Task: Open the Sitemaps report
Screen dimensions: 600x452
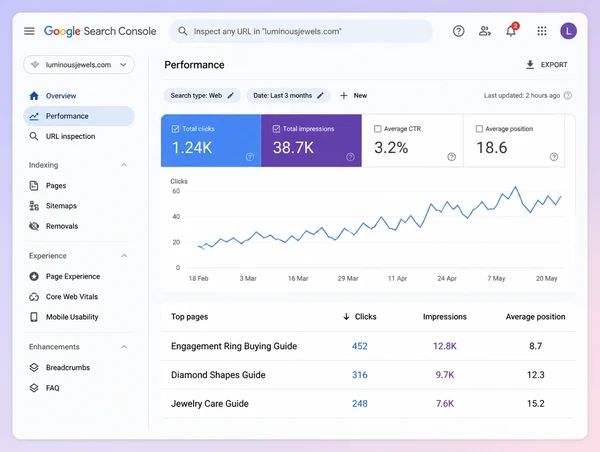Action: pyautogui.click(x=79, y=206)
